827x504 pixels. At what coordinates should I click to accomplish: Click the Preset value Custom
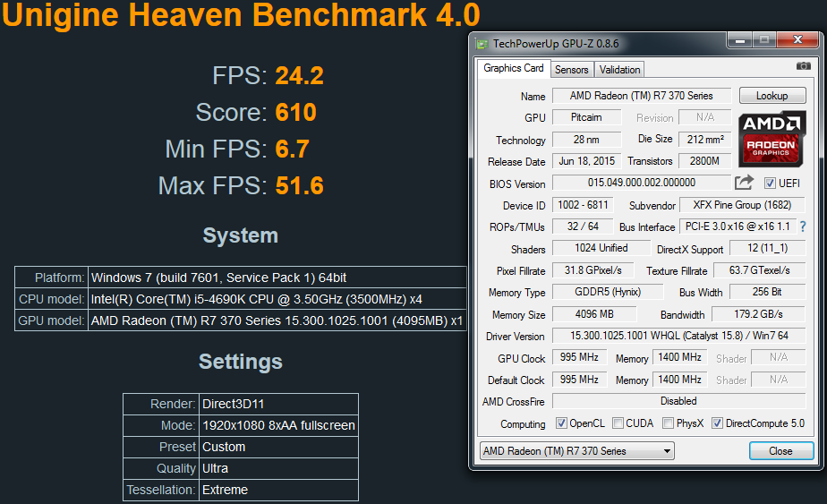tap(224, 447)
